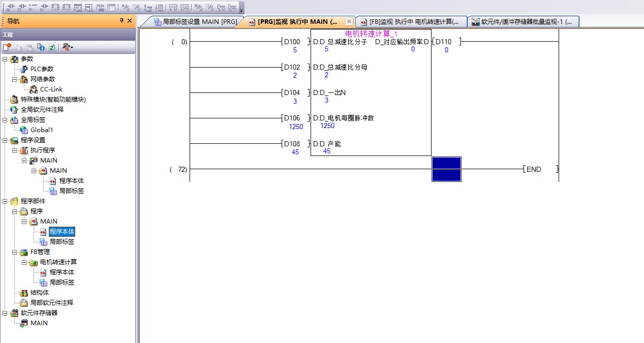644x343 pixels.
Task: Close the 导航 navigation panel
Action: click(x=130, y=21)
